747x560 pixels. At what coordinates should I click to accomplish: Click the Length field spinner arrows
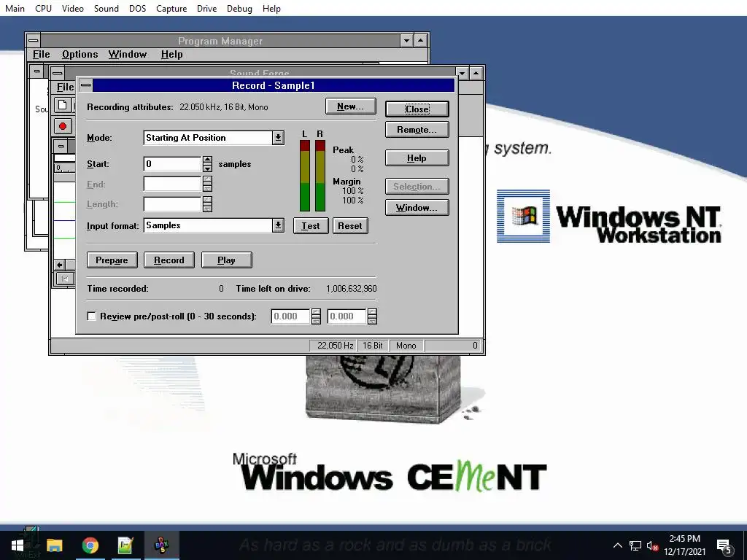click(x=207, y=204)
